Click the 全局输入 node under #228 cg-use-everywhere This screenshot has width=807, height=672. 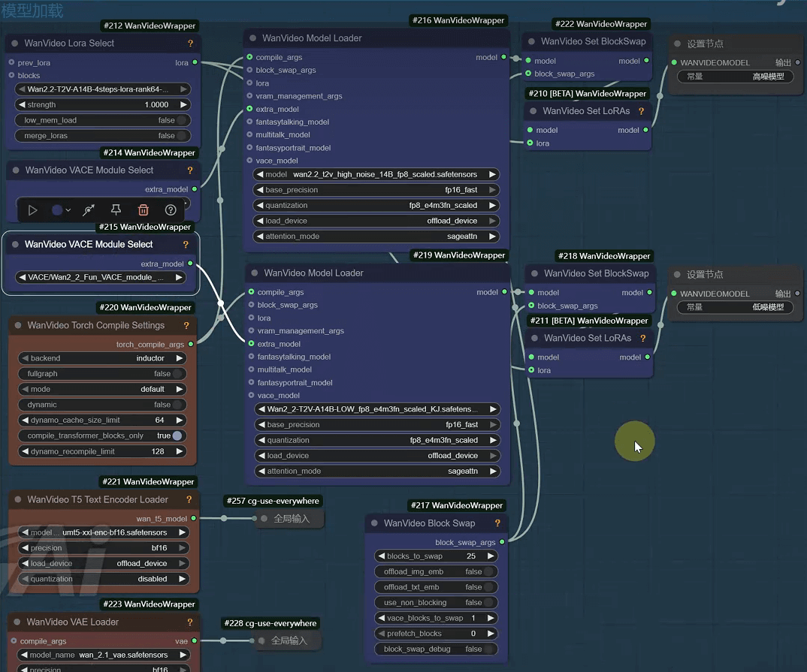coord(287,640)
